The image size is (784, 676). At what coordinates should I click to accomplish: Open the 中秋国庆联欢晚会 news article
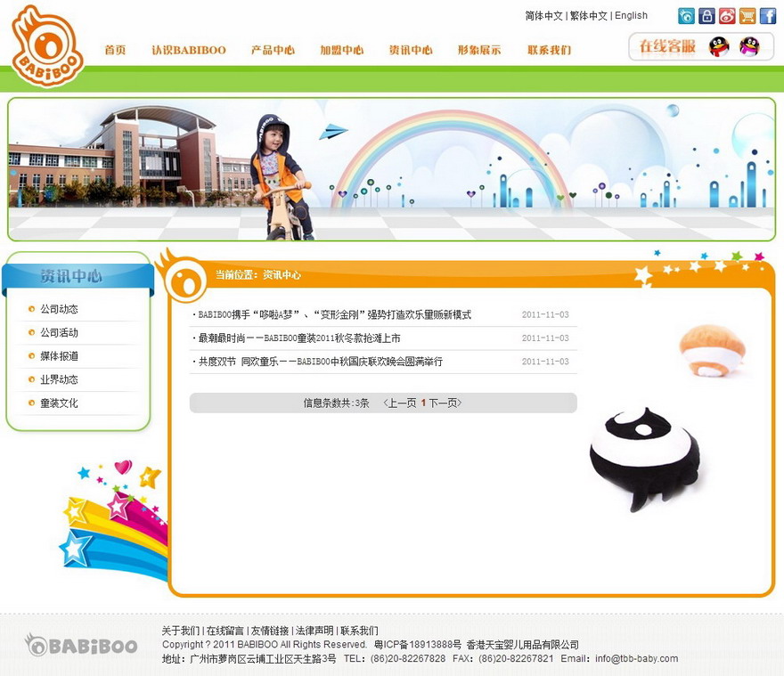coord(320,362)
